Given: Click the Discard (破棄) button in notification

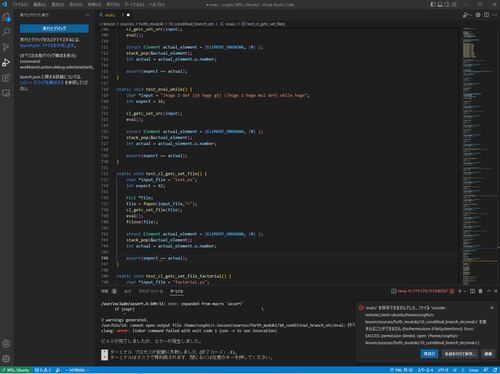Looking at the screenshot, I should (488, 354).
